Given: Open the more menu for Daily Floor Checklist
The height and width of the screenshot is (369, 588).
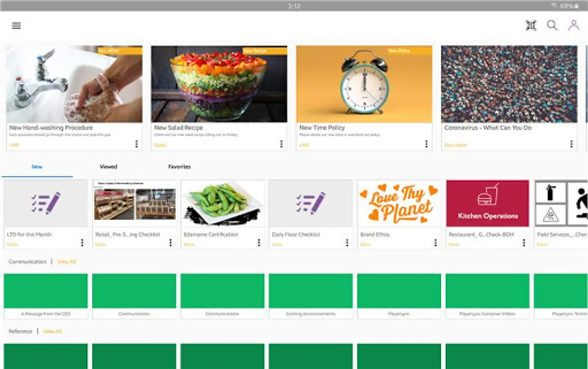Looking at the screenshot, I should coord(347,243).
